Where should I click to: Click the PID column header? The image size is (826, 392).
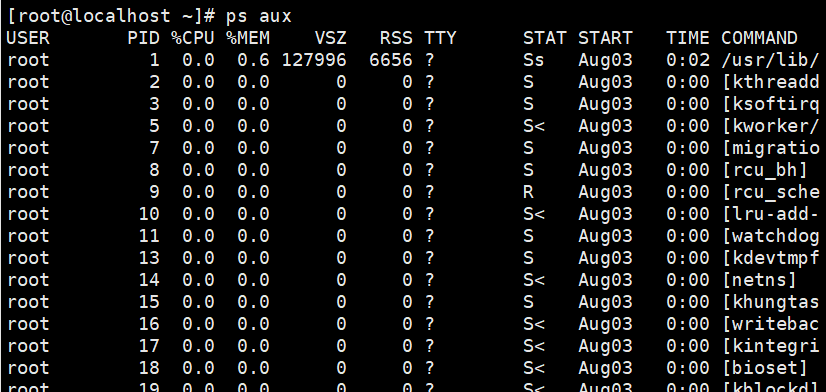click(x=143, y=38)
